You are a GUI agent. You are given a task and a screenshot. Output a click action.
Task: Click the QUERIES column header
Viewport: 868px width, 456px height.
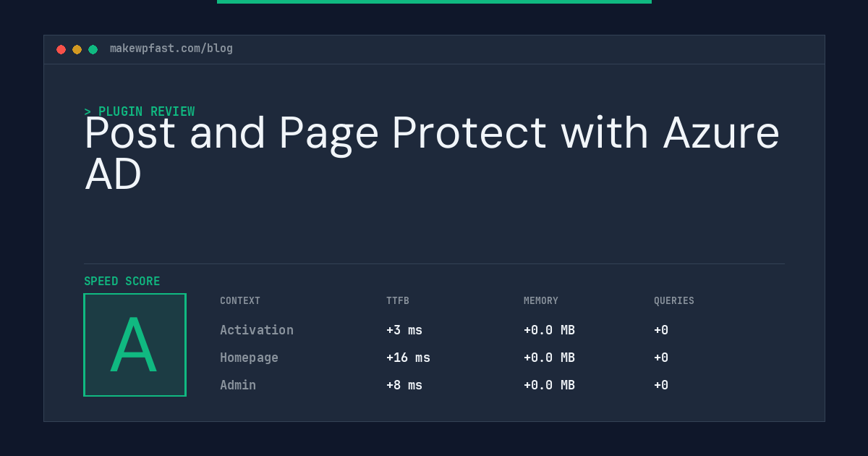coord(674,301)
